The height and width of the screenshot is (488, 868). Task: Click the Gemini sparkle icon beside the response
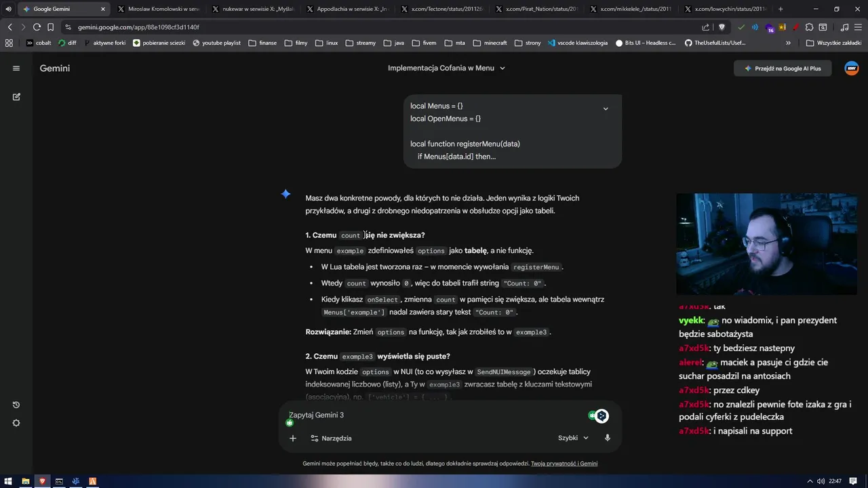[286, 195]
